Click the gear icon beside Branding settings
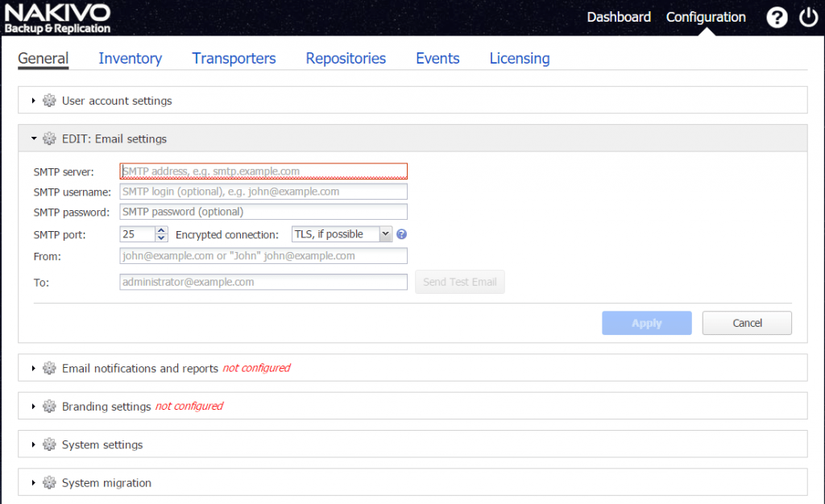Viewport: 825px width, 504px height. pos(49,406)
